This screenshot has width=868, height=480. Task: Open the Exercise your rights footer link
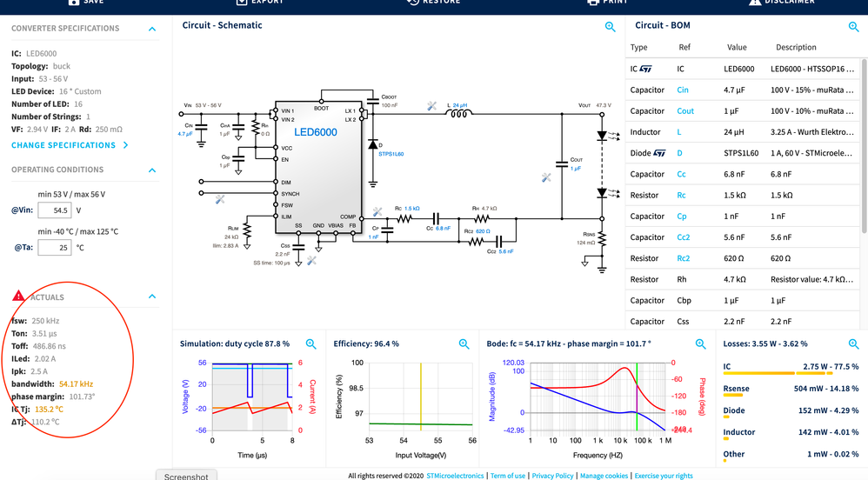pyautogui.click(x=664, y=476)
